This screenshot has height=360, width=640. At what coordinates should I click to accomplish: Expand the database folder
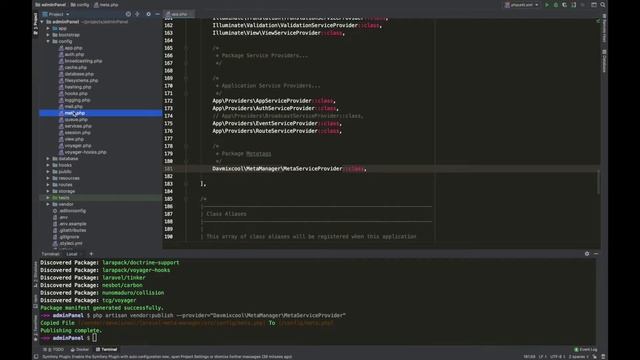point(48,159)
